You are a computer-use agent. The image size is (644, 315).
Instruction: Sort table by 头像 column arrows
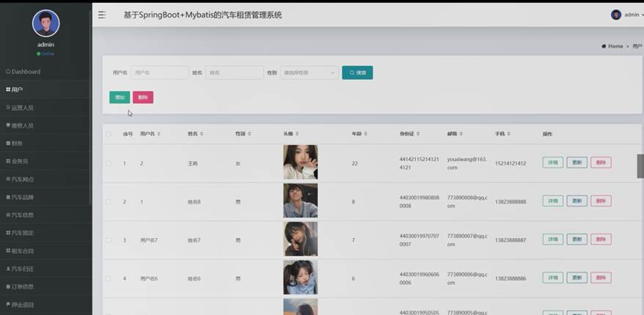click(x=297, y=134)
